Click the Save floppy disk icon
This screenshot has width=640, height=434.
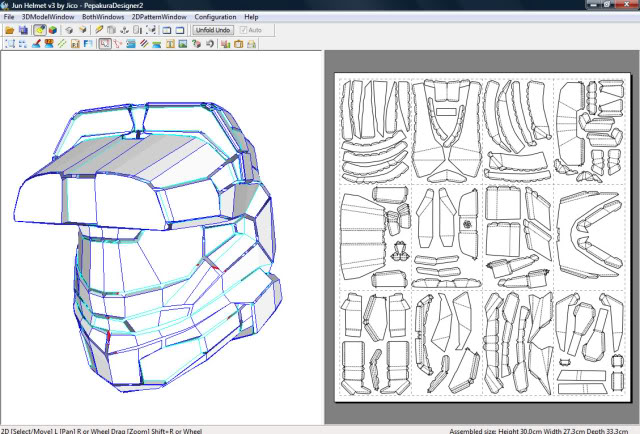[x=23, y=31]
